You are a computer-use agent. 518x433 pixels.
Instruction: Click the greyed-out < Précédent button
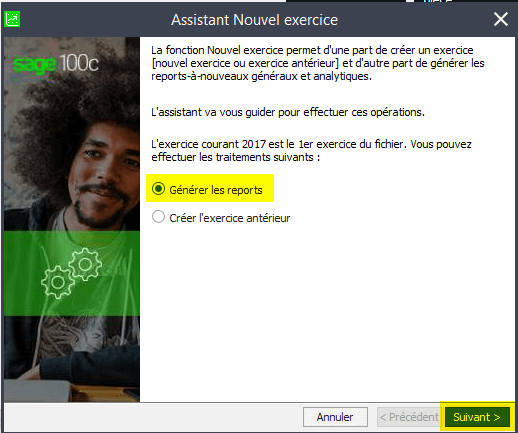point(409,417)
